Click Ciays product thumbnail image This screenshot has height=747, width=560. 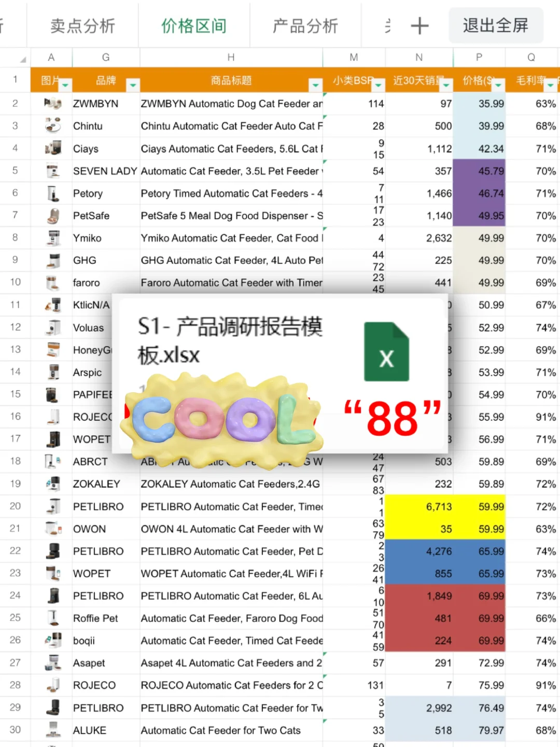tap(52, 148)
